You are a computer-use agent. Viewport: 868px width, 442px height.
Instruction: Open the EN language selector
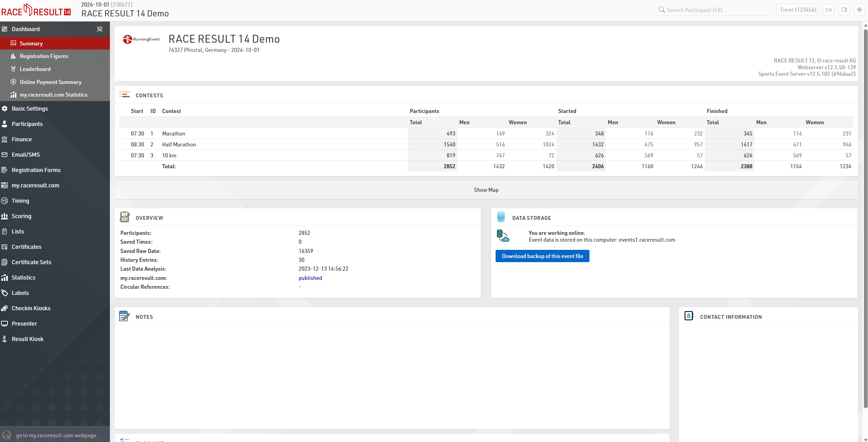click(828, 10)
